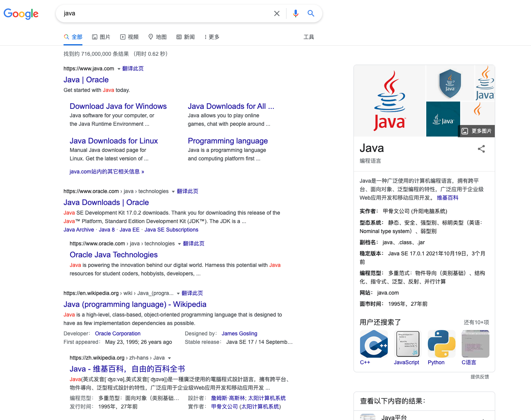Open the Java 8 sublink
531x420 pixels.
[107, 230]
